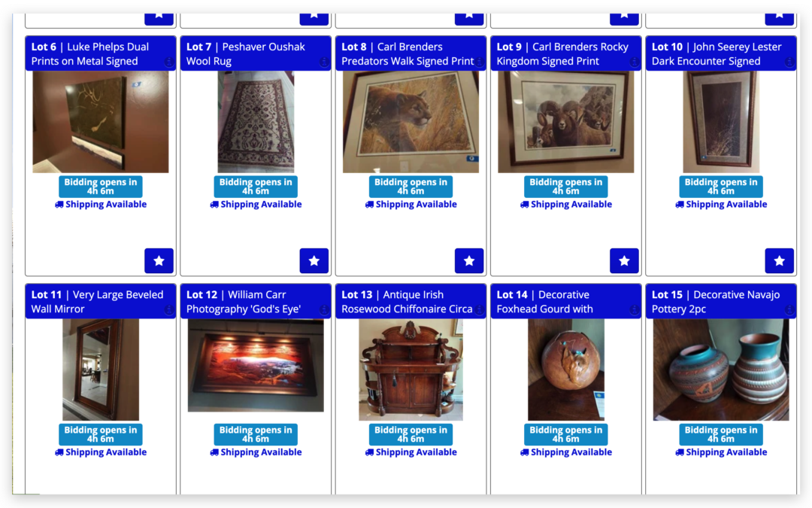Open Lot 13 Antique Irish Rosewood Chiffonaire title
The height and width of the screenshot is (508, 812).
click(x=407, y=302)
